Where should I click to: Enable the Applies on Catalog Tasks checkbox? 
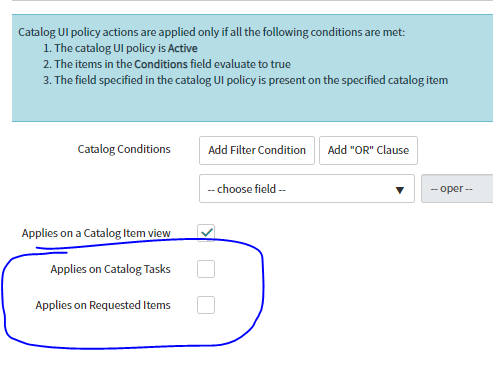206,269
